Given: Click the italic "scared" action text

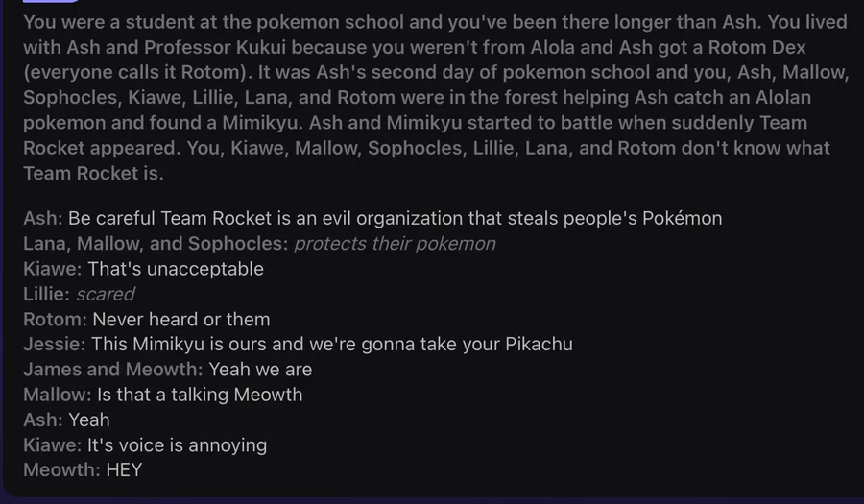Looking at the screenshot, I should [x=106, y=294].
